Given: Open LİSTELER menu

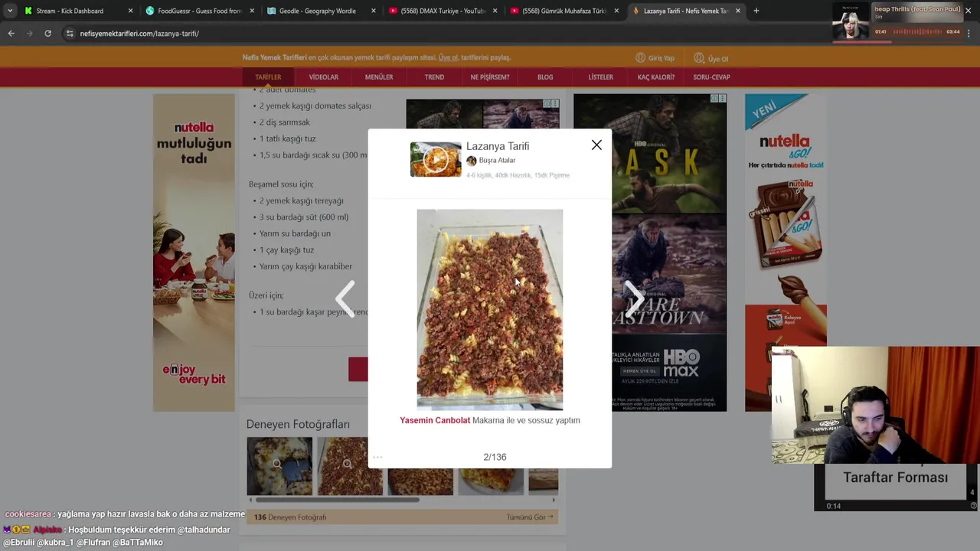Looking at the screenshot, I should pyautogui.click(x=600, y=77).
